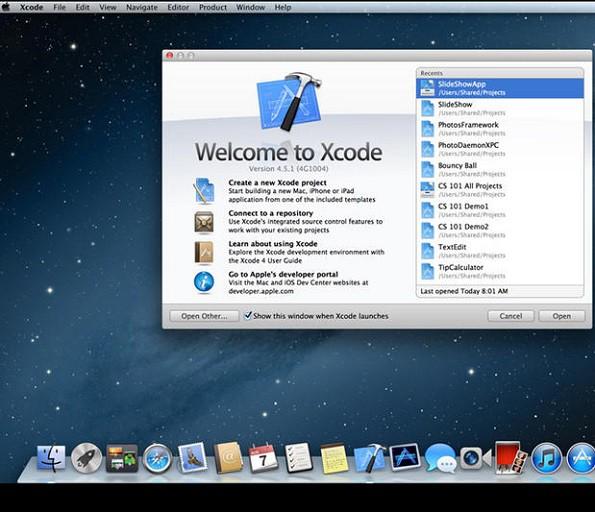The image size is (595, 512).
Task: Open the Editor menu
Action: point(178,7)
